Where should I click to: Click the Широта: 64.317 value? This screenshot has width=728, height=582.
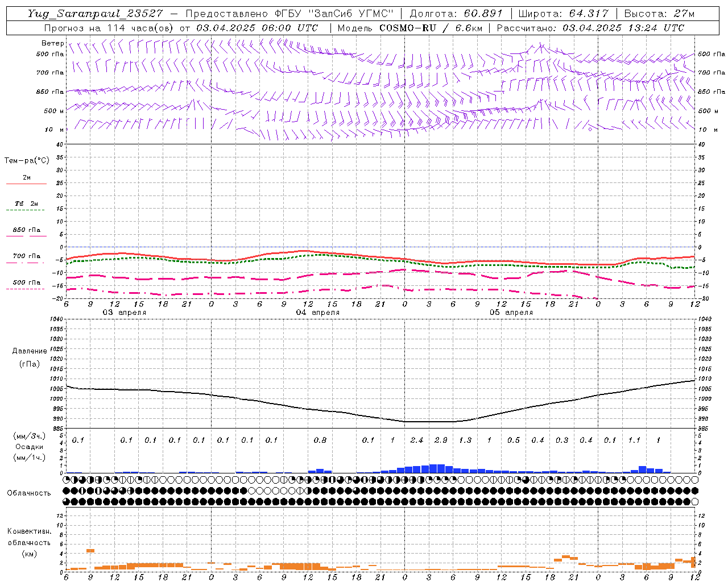pos(563,14)
